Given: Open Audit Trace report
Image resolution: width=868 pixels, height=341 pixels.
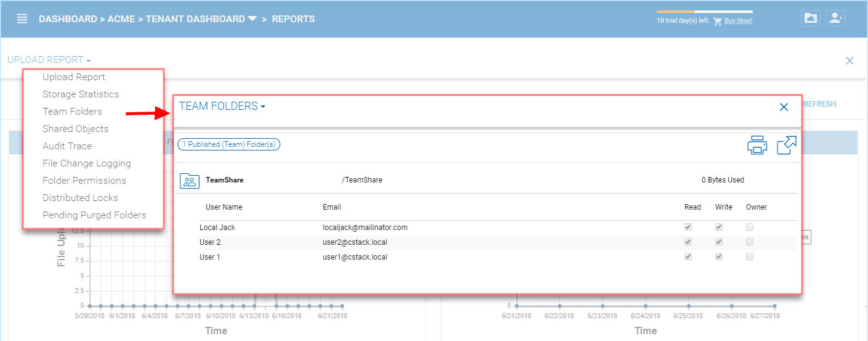Looking at the screenshot, I should pyautogui.click(x=67, y=146).
